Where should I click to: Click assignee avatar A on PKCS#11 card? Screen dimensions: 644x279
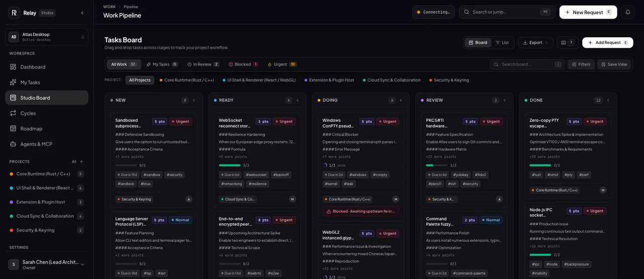(500, 199)
